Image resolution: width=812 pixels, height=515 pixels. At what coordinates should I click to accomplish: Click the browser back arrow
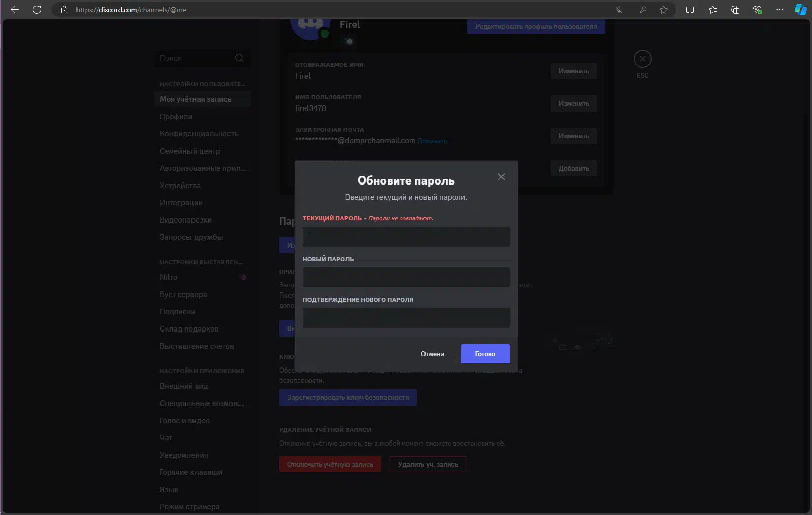15,10
